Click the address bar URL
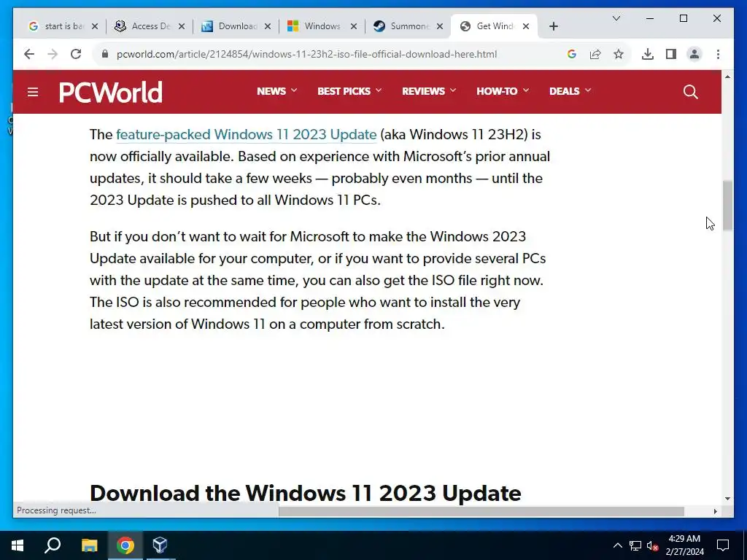Screen dimensions: 747x560 coord(307,54)
